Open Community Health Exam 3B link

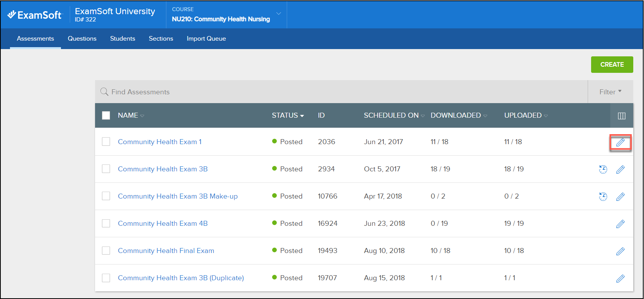163,169
